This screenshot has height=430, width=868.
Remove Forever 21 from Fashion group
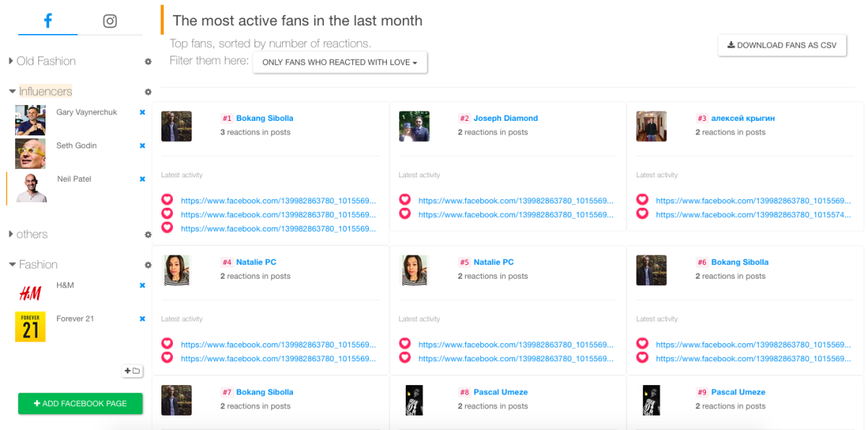click(x=142, y=319)
